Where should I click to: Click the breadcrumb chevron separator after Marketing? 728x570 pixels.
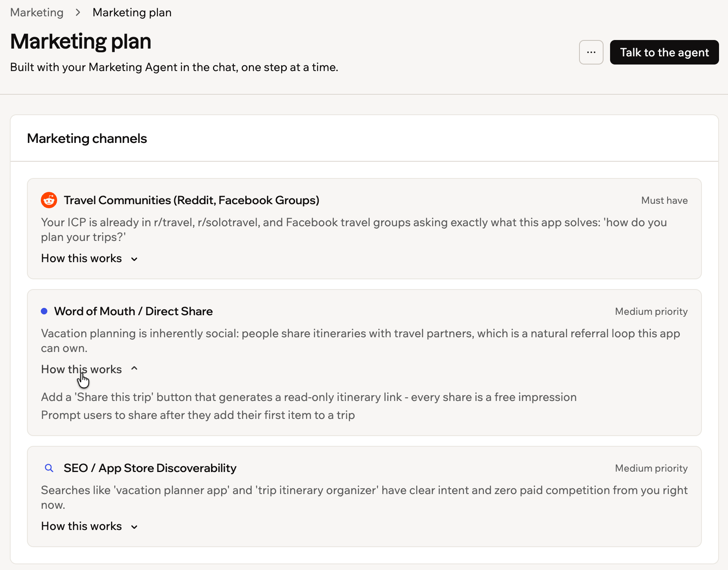click(x=78, y=13)
